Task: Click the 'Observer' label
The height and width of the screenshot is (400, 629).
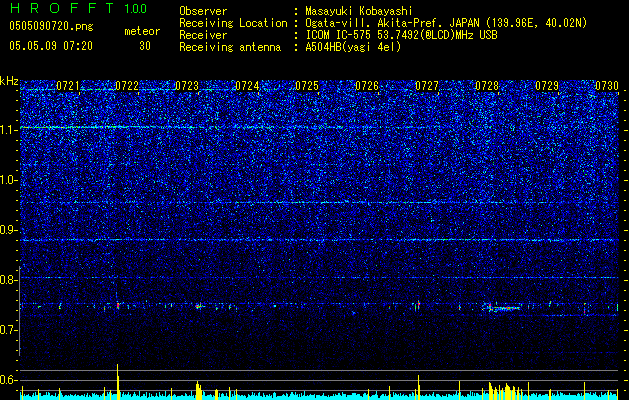Action: [203, 11]
